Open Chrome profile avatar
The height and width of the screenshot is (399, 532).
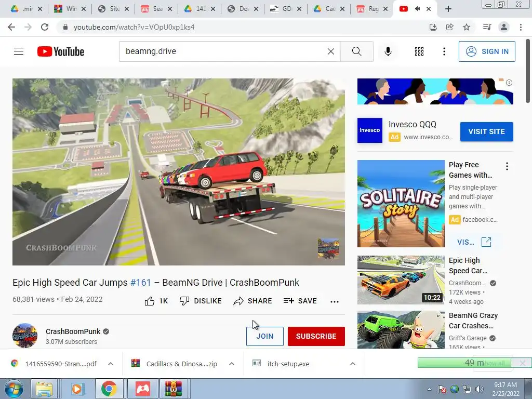pyautogui.click(x=504, y=27)
